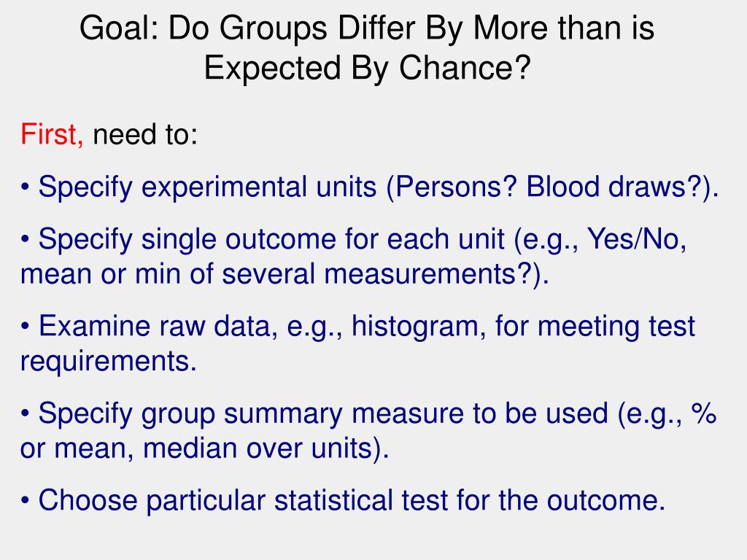
Task: Click the word requirements
Action: point(108,362)
